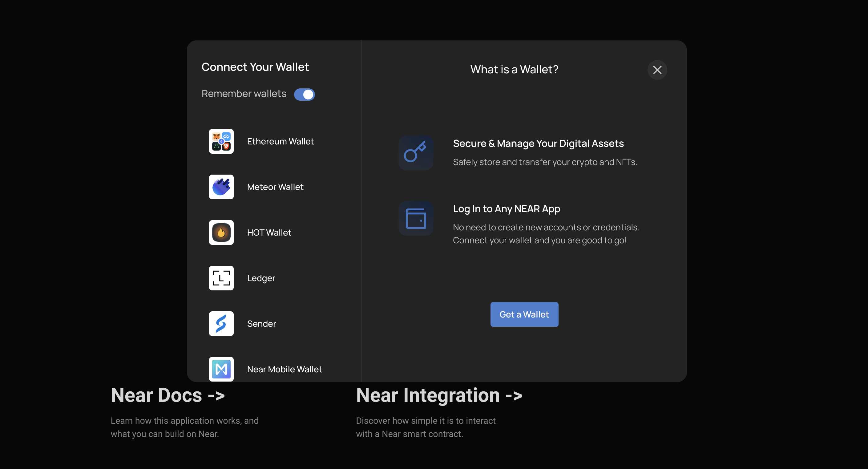Click the Near Mobile Wallet icon
Image resolution: width=868 pixels, height=469 pixels.
[x=221, y=369]
